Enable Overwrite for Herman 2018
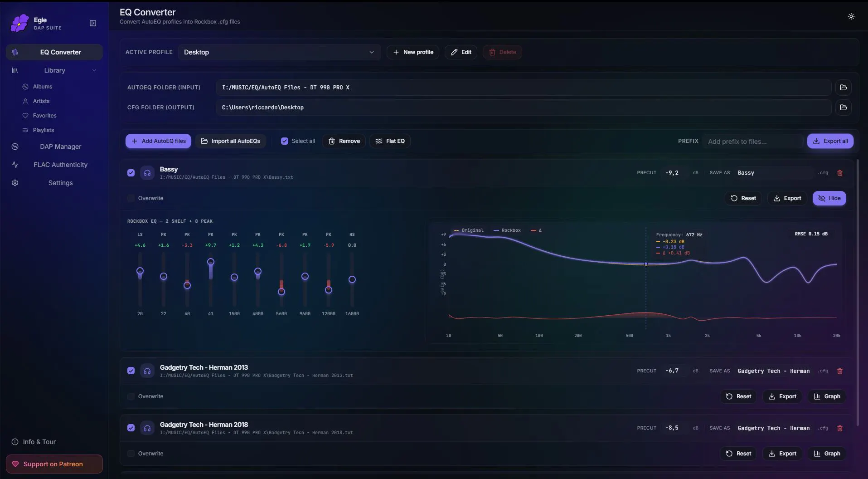 click(131, 454)
